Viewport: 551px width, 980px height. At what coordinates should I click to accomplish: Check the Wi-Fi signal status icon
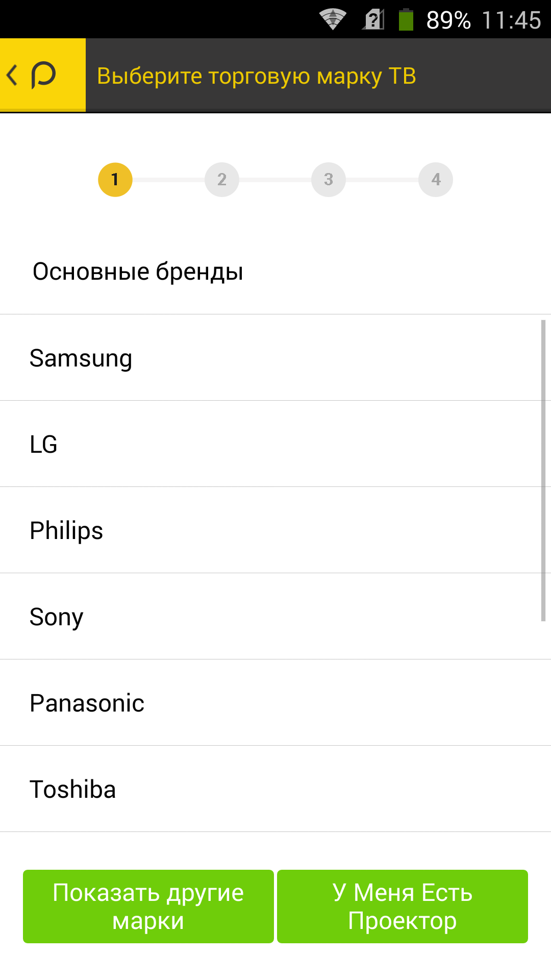coord(333,20)
